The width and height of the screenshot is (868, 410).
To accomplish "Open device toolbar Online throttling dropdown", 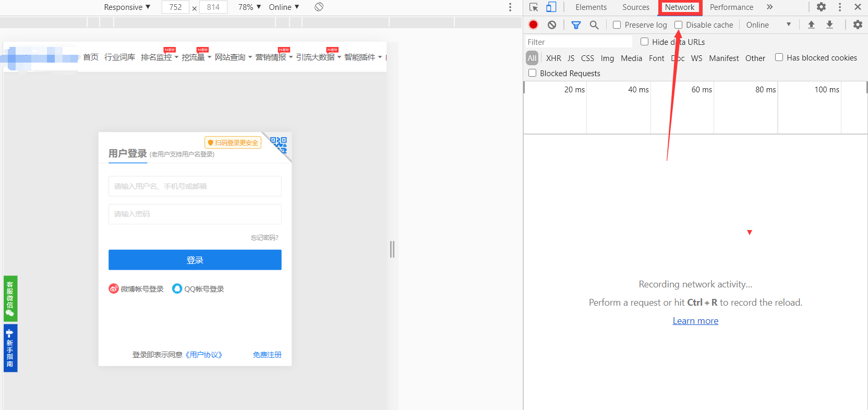I will 284,7.
